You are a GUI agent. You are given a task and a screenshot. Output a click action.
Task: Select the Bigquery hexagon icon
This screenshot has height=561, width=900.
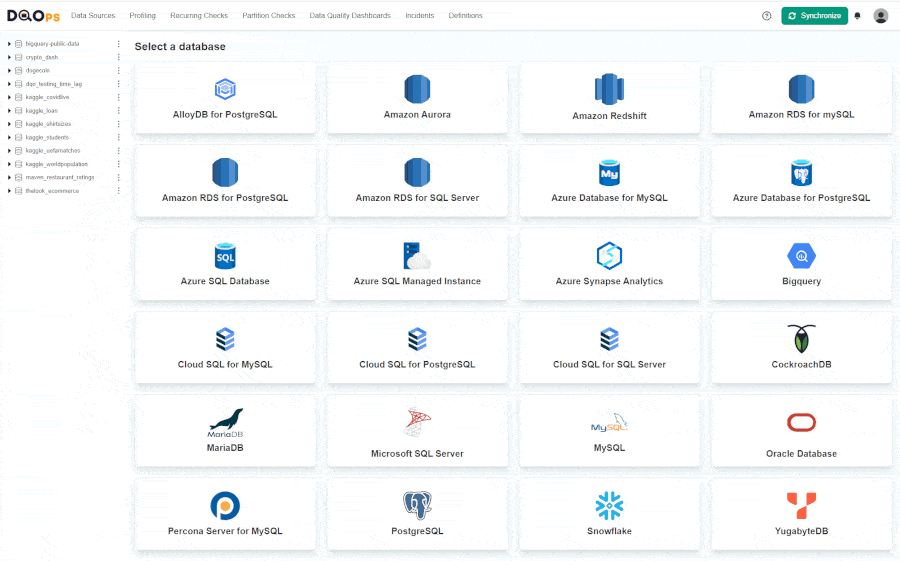click(x=801, y=256)
